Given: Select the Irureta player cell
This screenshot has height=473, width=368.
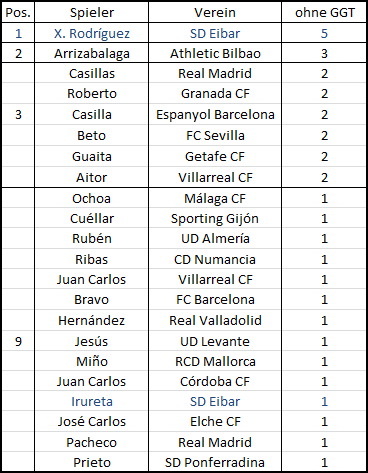Looking at the screenshot, I should [x=92, y=401].
